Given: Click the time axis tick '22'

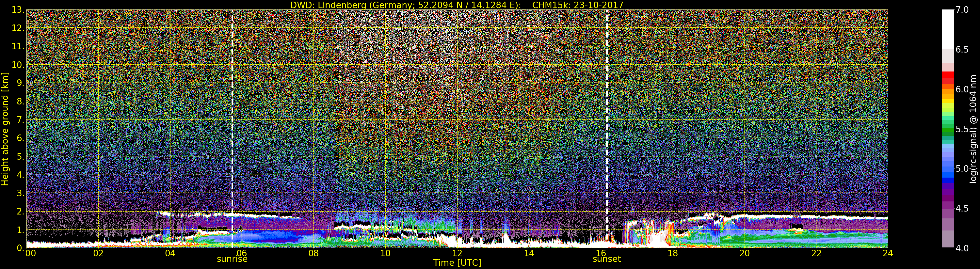Looking at the screenshot, I should tap(816, 253).
